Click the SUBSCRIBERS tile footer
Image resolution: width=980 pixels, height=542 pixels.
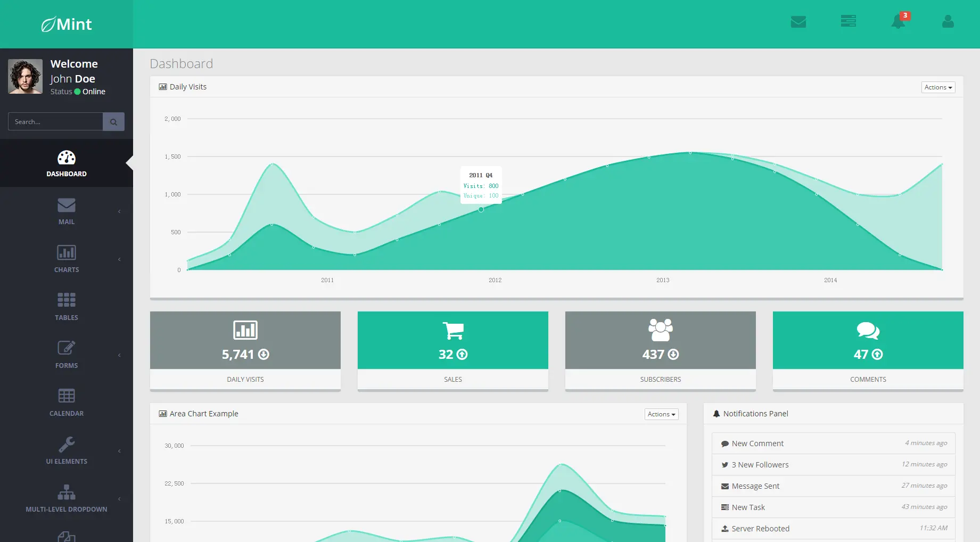pyautogui.click(x=661, y=380)
